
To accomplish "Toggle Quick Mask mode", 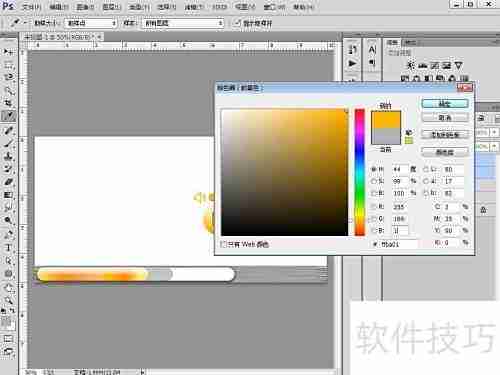I will [8, 339].
